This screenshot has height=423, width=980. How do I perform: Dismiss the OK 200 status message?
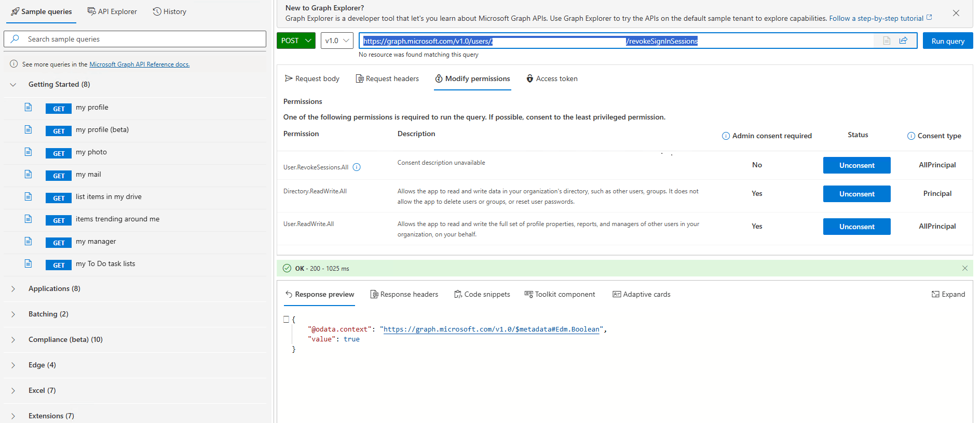click(965, 268)
